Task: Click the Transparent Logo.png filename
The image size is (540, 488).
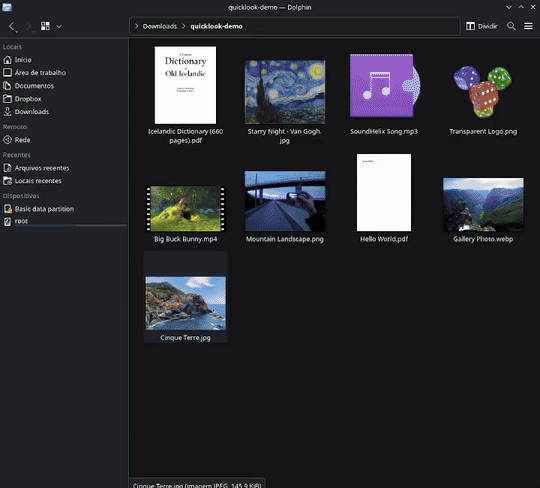Action: pyautogui.click(x=483, y=132)
